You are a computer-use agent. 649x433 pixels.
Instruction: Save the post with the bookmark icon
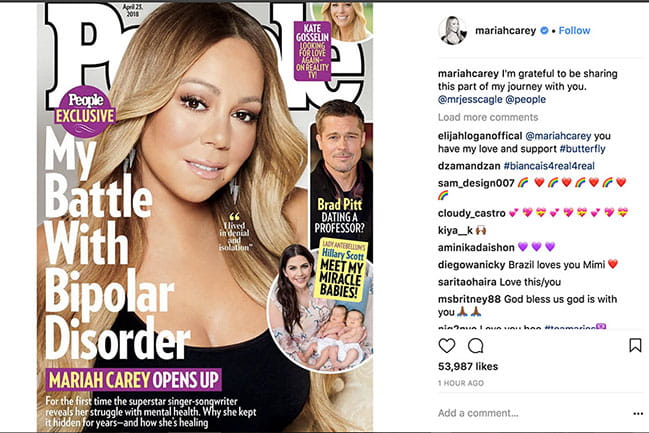click(635, 345)
